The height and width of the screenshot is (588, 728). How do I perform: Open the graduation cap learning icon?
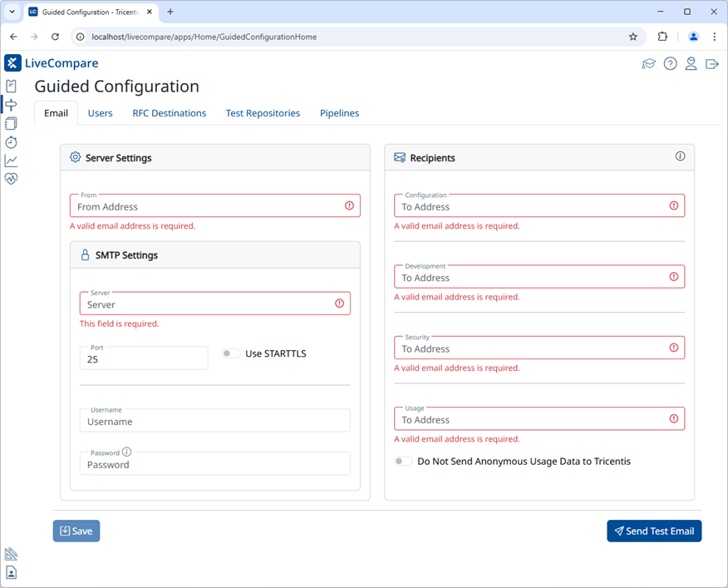(x=649, y=63)
